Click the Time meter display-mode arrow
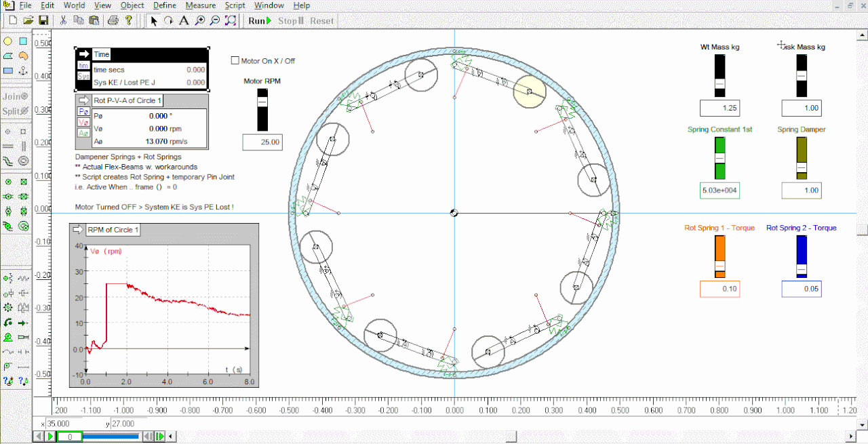Viewport: 868px width, 444px height. (x=84, y=54)
